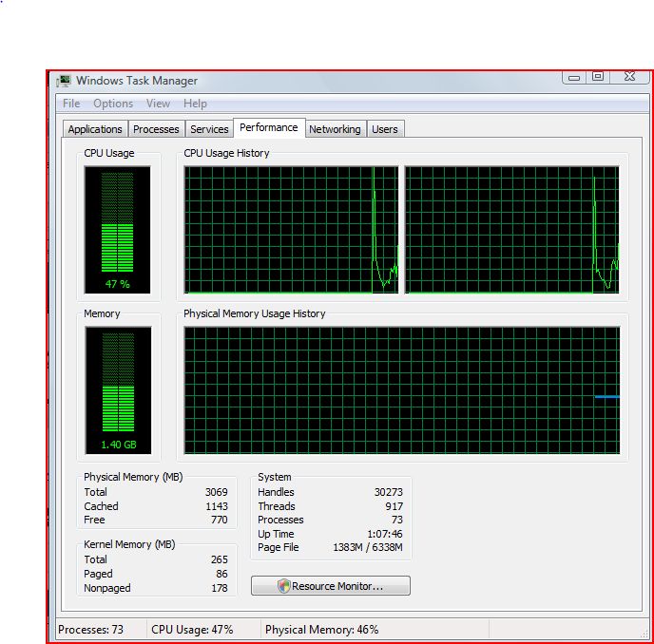Click the Handles value 30273

389,492
